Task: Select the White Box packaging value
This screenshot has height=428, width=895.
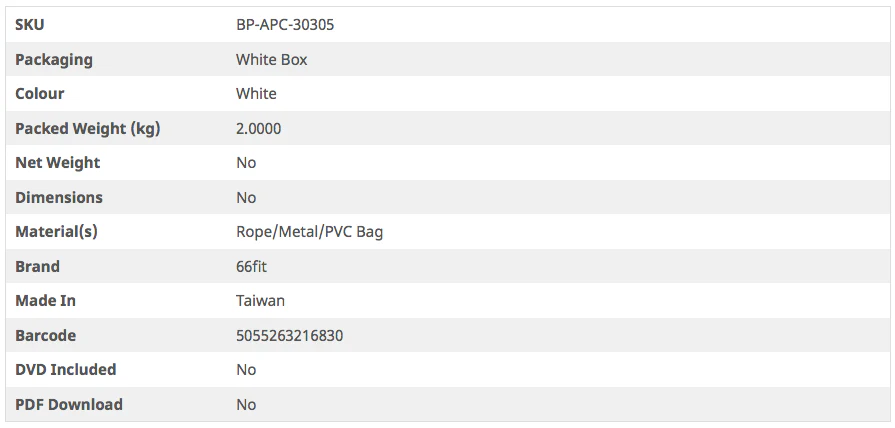Action: 271,60
